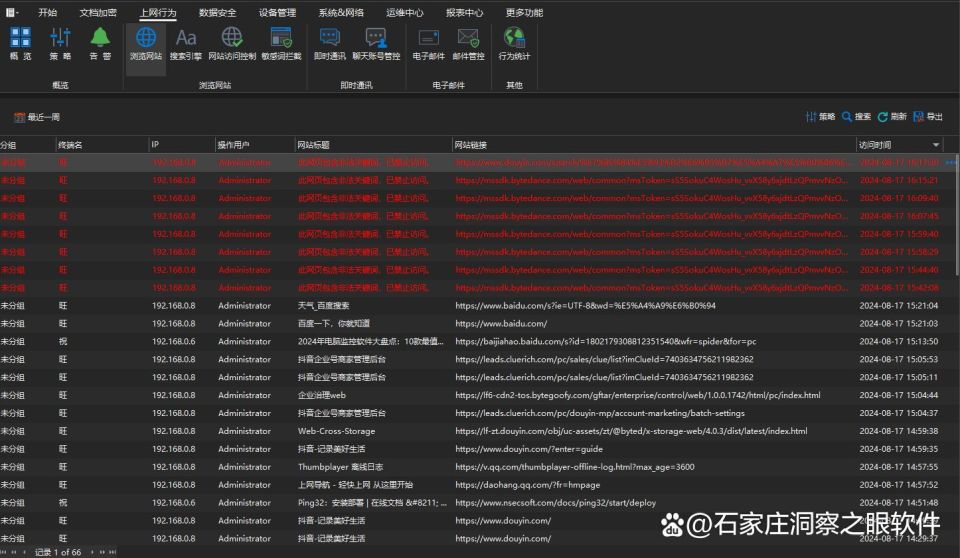Viewport: 960px width, 558px height.
Task: Click the application menu icon at top-left
Action: pyautogui.click(x=12, y=12)
